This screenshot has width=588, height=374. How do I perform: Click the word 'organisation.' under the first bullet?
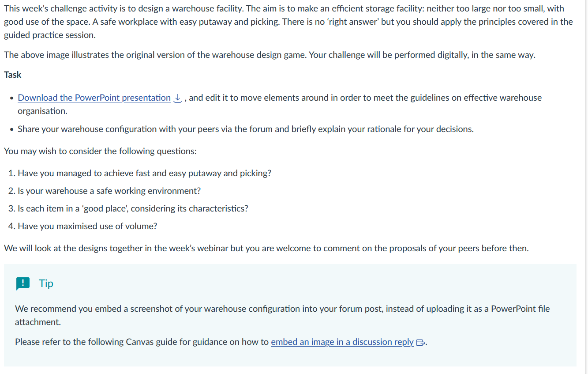pyautogui.click(x=42, y=111)
